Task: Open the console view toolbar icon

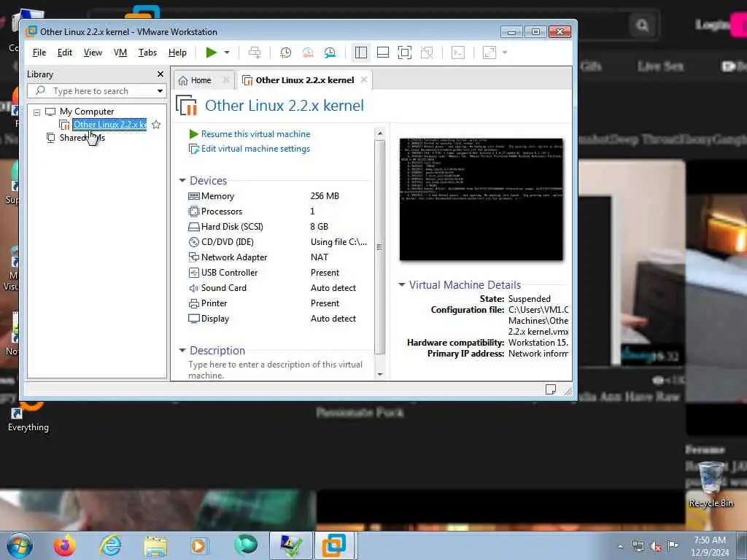Action: pyautogui.click(x=458, y=52)
